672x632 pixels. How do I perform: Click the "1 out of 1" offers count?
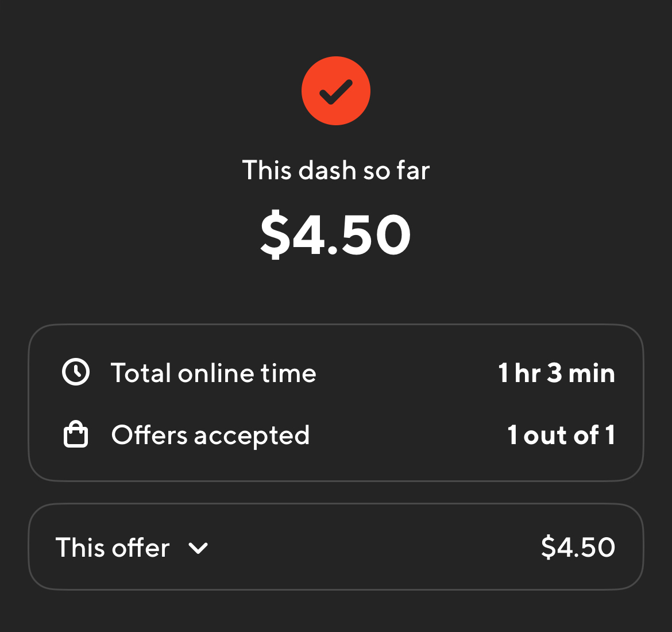(x=561, y=436)
